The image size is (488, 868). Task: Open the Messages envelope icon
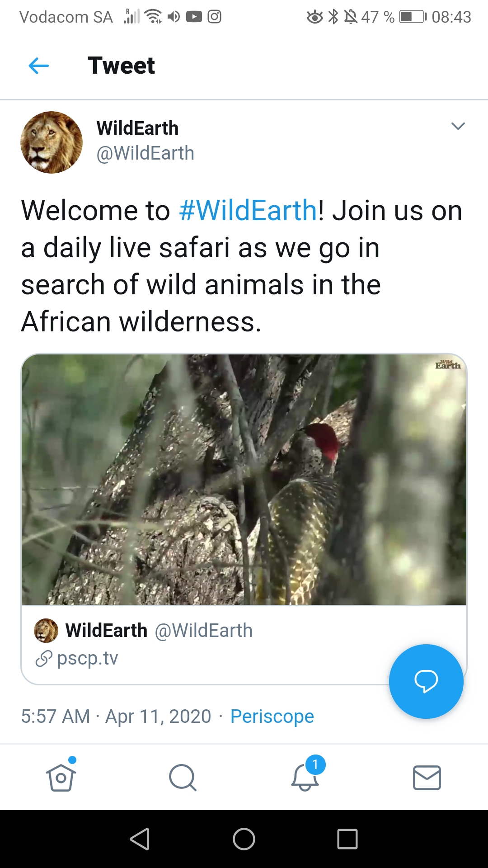pyautogui.click(x=427, y=777)
